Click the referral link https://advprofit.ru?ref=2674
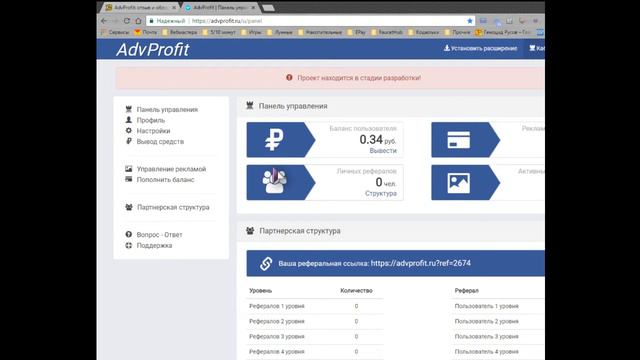Image resolution: width=640 pixels, height=360 pixels. [420, 263]
